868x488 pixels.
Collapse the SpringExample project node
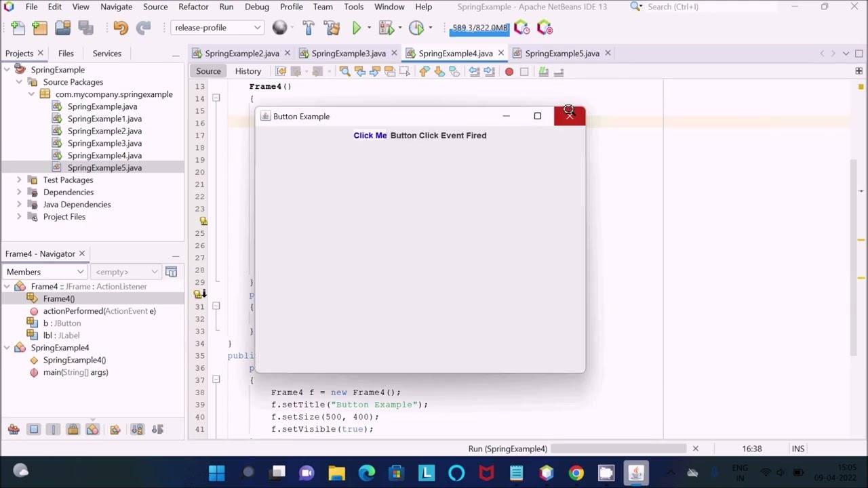tap(7, 69)
